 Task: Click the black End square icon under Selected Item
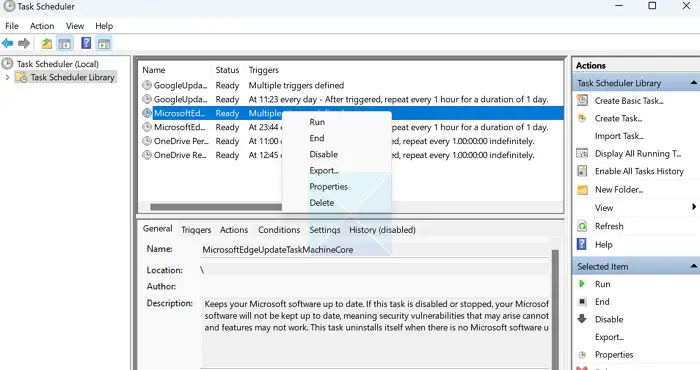pos(582,302)
